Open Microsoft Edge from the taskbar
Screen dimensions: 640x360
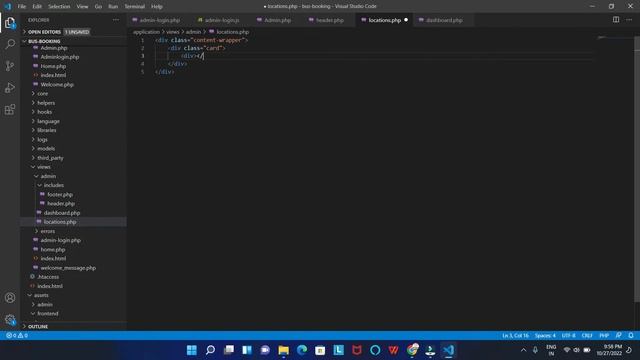(302, 350)
